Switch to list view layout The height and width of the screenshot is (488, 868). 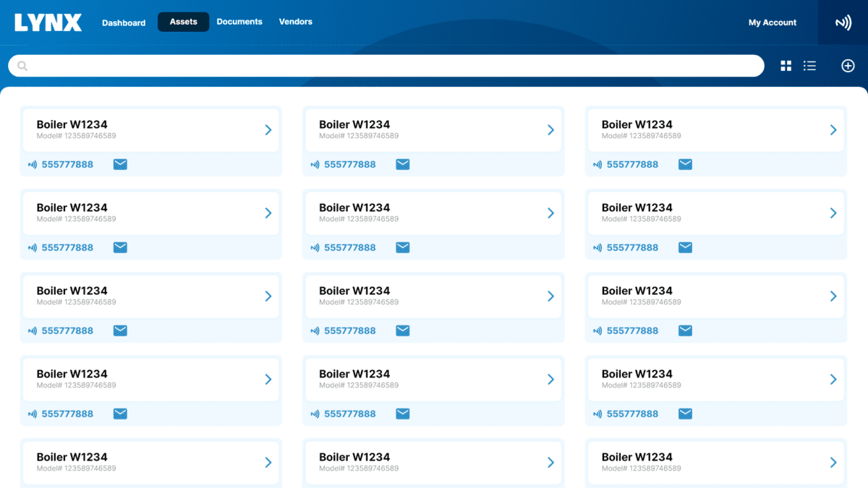(809, 66)
